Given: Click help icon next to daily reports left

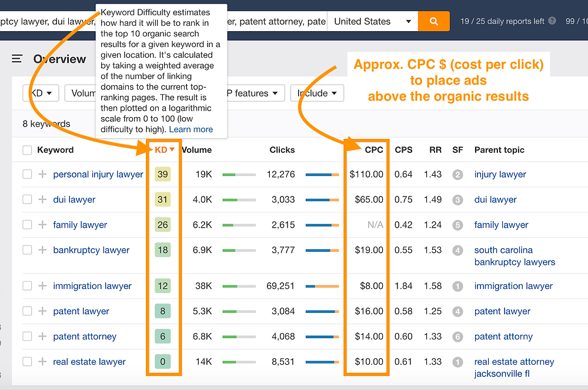Looking at the screenshot, I should 552,21.
